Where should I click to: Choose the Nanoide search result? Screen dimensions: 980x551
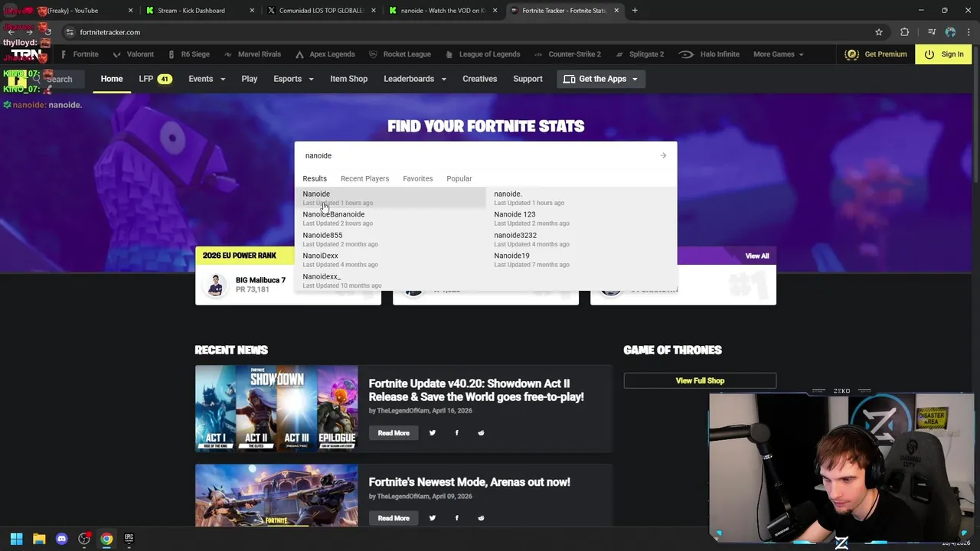point(390,197)
